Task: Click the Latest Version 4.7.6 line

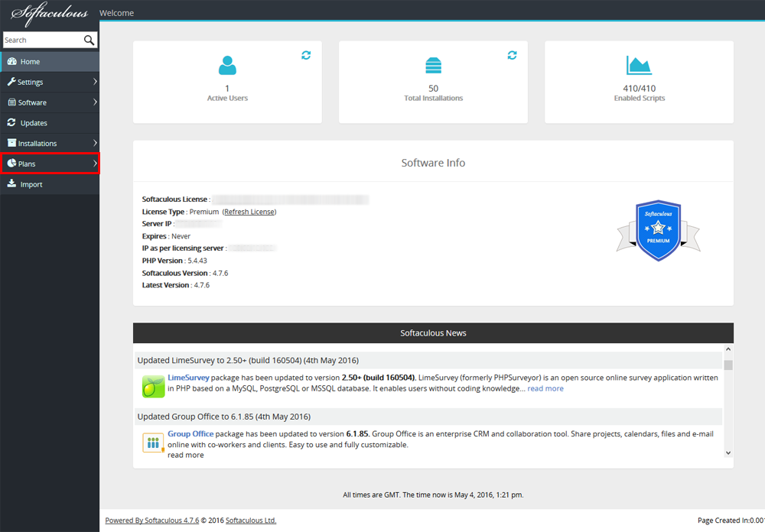Action: coord(176,285)
